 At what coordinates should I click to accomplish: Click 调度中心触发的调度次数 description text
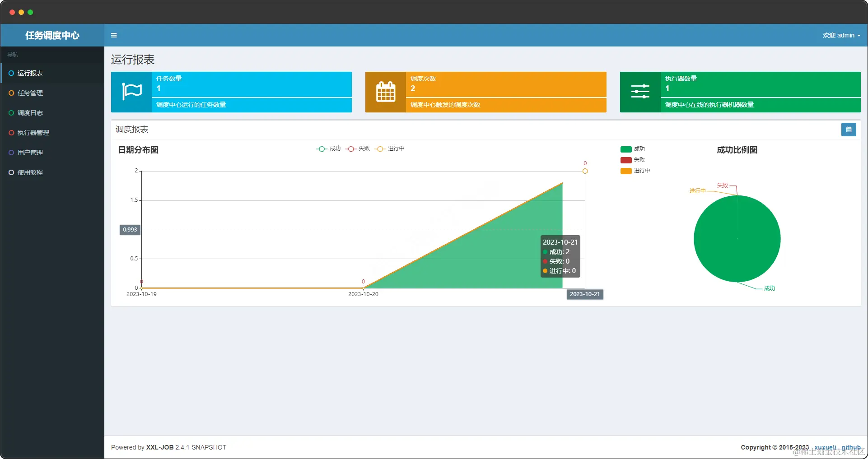tap(445, 105)
